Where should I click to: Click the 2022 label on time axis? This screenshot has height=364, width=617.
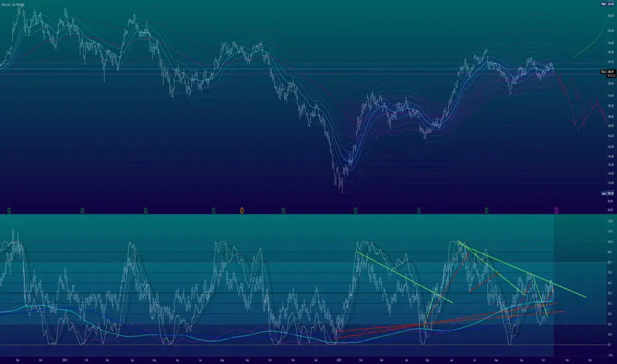tap(64, 359)
